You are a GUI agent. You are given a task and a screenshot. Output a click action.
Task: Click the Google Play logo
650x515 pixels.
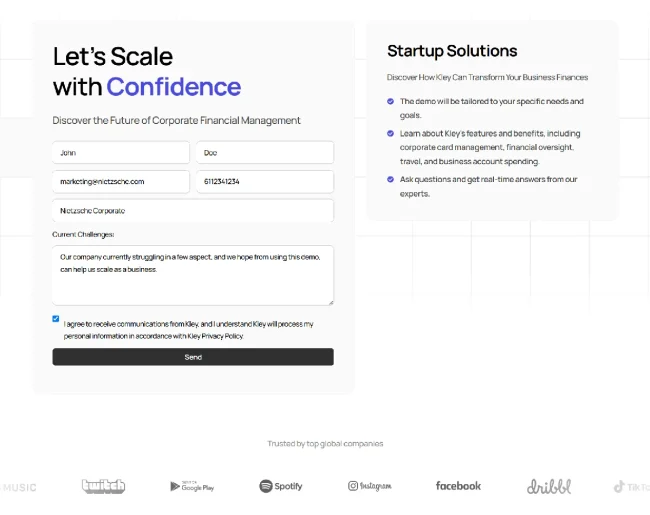(192, 486)
